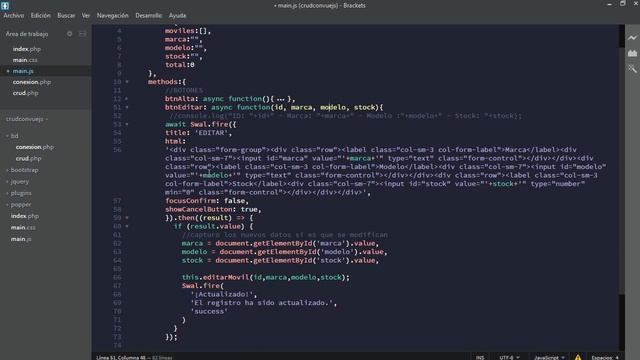Open the UTF-8 encoding dropdown

coord(509,358)
